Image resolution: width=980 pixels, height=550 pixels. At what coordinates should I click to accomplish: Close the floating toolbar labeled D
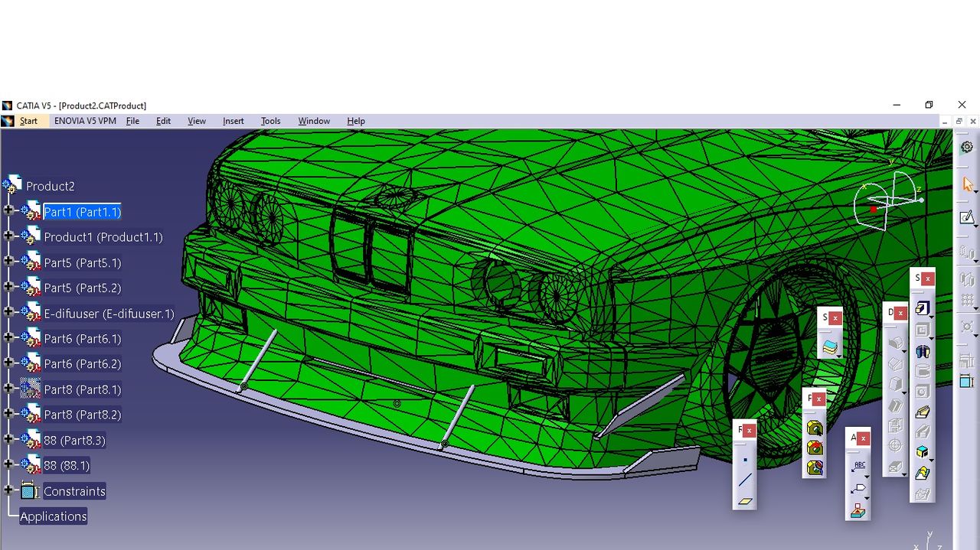pos(900,313)
